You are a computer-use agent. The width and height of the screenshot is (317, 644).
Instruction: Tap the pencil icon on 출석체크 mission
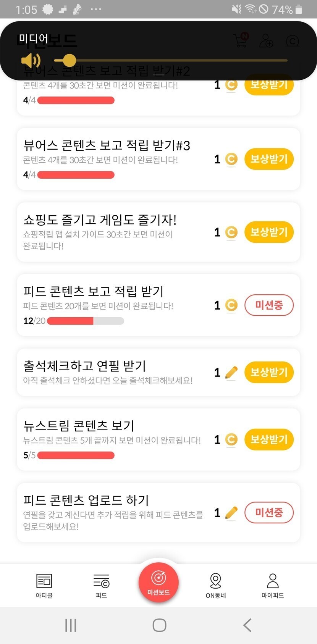point(231,372)
